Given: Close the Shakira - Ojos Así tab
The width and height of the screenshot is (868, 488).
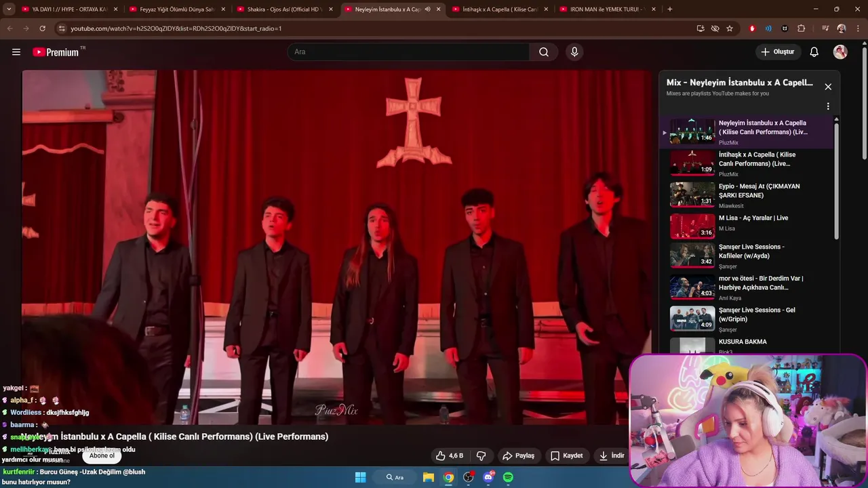Looking at the screenshot, I should [331, 9].
